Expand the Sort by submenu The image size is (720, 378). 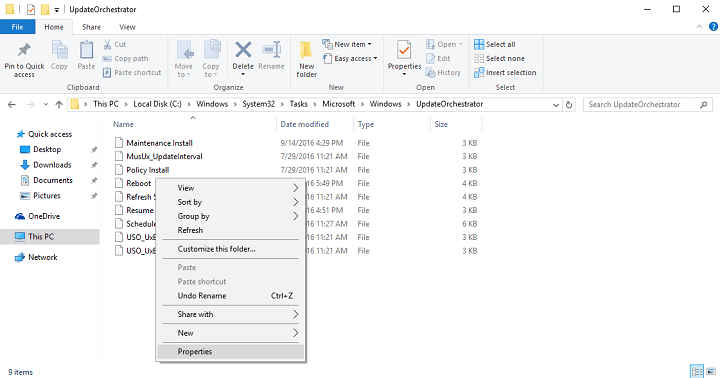click(x=296, y=202)
